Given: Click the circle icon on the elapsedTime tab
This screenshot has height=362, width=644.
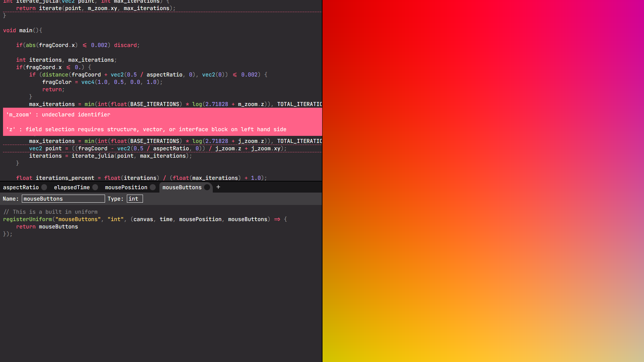Looking at the screenshot, I should click(95, 187).
